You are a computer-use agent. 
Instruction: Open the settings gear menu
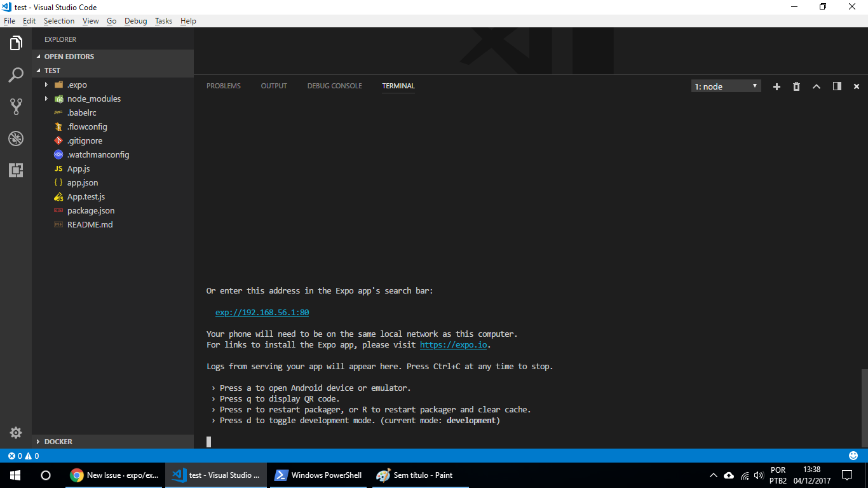[15, 432]
